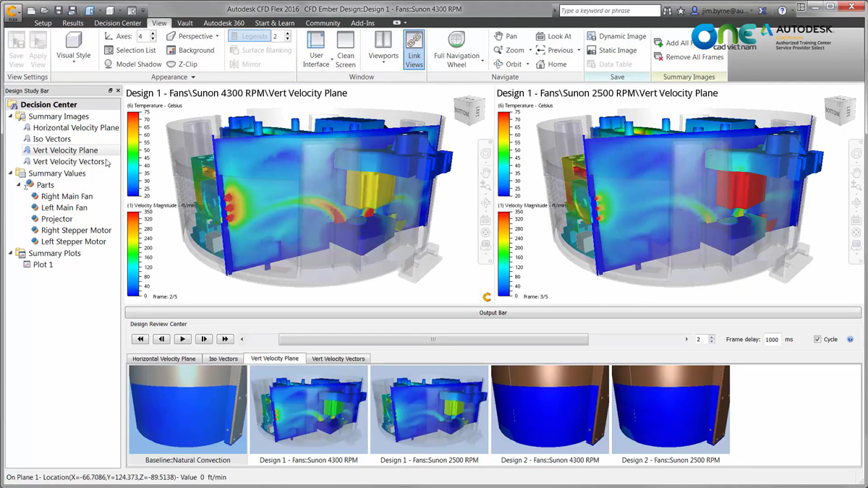
Task: Open the Full Navigation Wheel tool
Action: (456, 50)
